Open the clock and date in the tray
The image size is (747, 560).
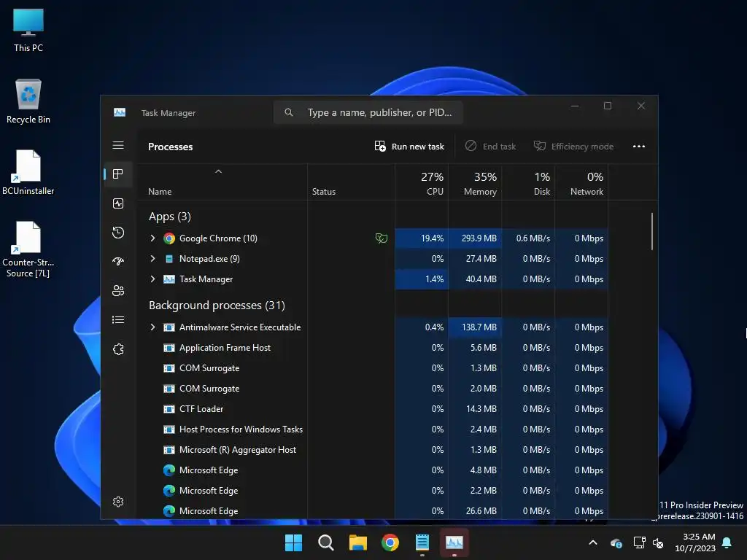pyautogui.click(x=695, y=542)
